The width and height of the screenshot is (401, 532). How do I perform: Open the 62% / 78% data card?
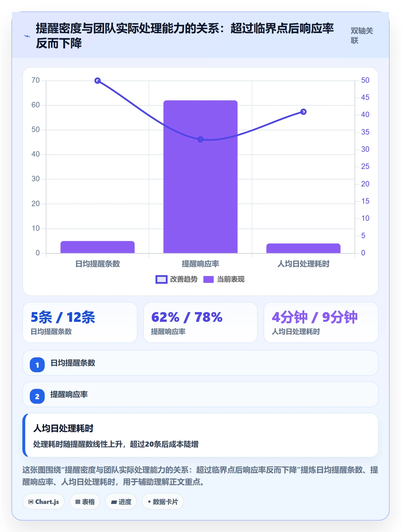pyautogui.click(x=200, y=322)
